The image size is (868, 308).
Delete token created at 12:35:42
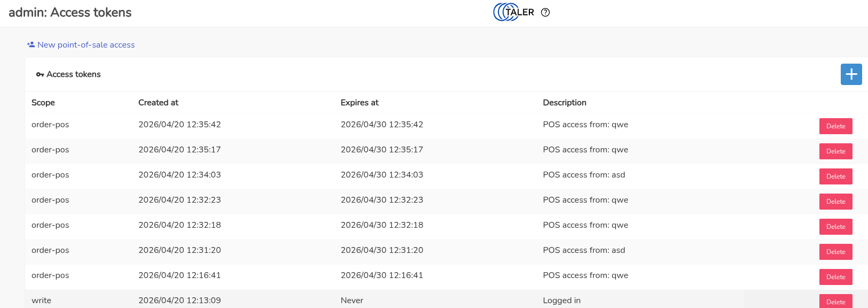pos(835,126)
